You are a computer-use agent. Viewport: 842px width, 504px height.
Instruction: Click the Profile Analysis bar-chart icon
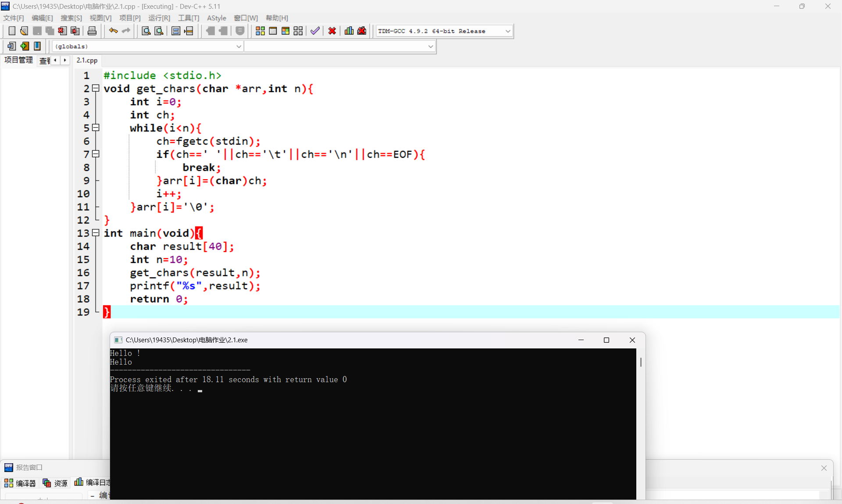349,31
